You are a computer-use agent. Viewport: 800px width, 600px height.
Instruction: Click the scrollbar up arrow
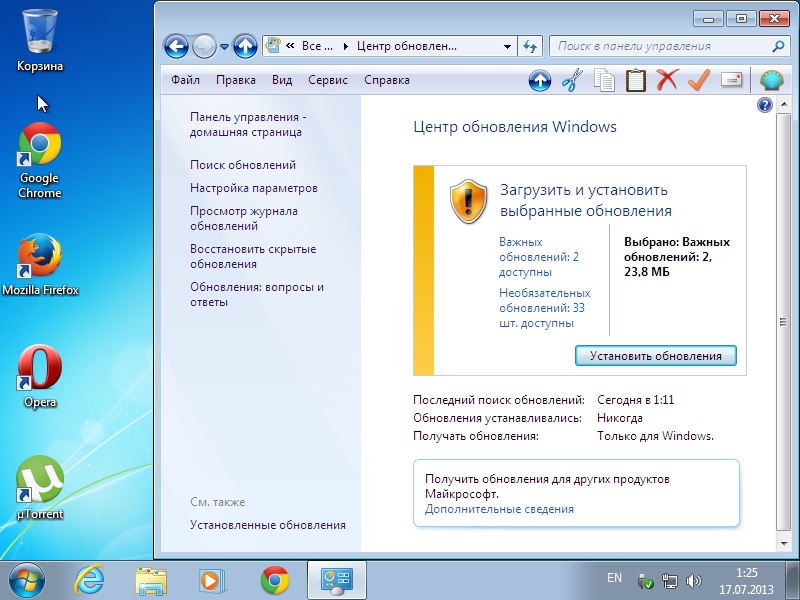[x=784, y=105]
